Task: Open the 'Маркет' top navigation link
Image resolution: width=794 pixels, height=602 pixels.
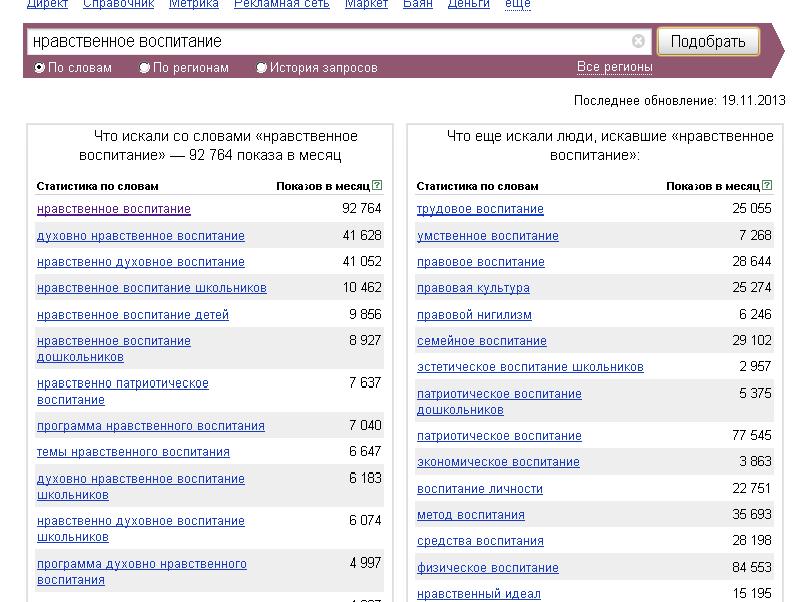Action: coord(366,4)
